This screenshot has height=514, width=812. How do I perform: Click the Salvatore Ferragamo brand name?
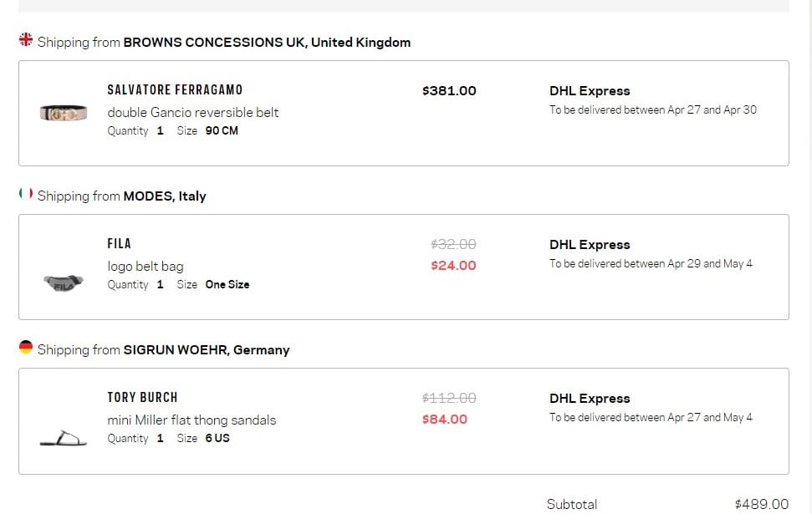[x=175, y=89]
